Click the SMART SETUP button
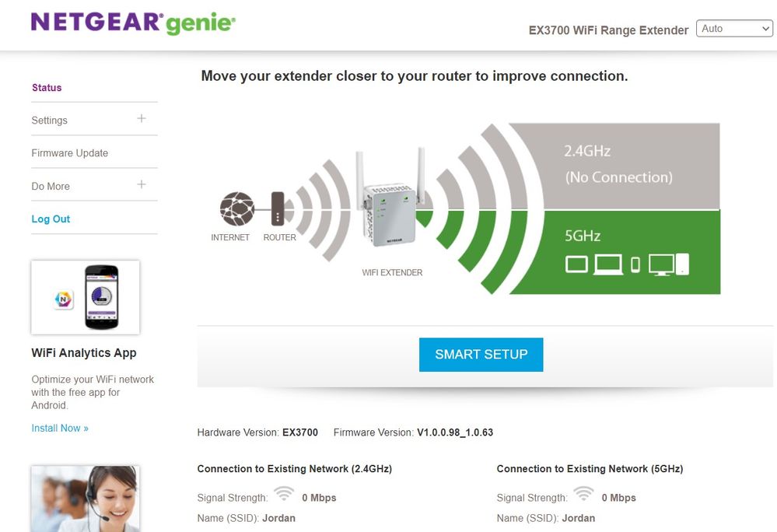777x532 pixels. 481,355
